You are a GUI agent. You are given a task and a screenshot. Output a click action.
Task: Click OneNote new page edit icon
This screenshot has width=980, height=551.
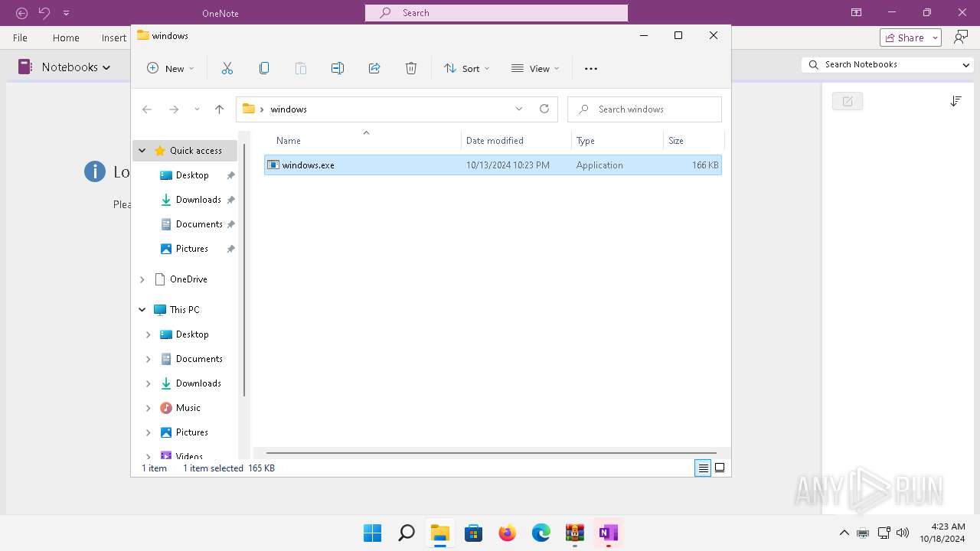[848, 101]
